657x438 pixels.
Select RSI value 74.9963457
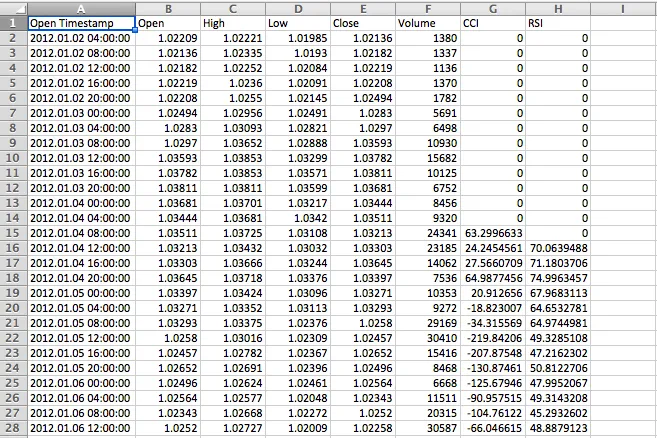[x=558, y=278]
